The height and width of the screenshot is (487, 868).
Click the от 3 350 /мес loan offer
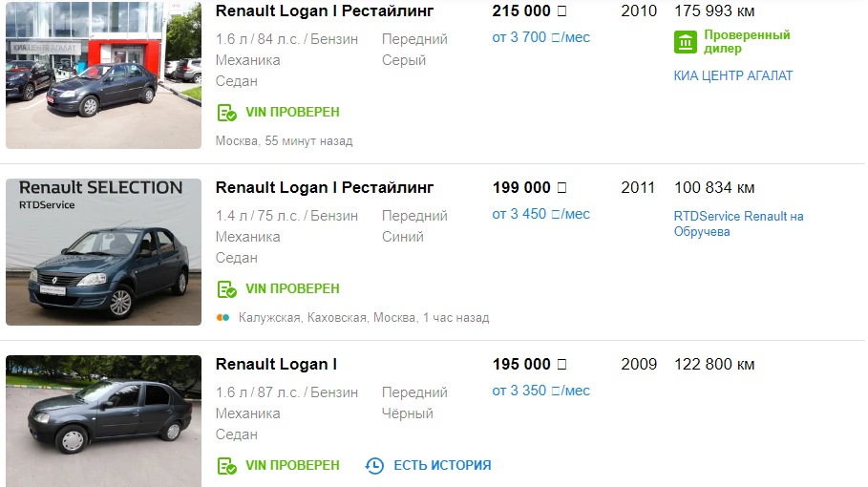pos(540,391)
